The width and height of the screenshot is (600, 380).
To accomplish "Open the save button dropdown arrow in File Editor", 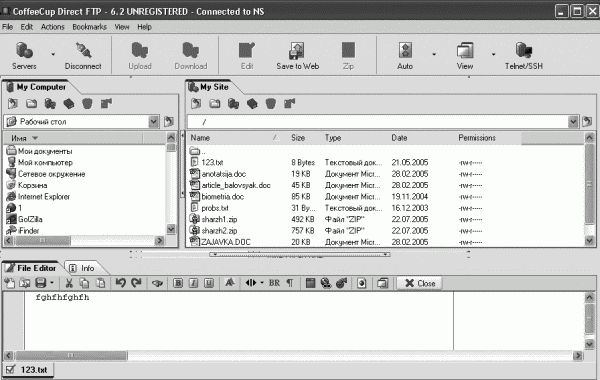I will coord(52,283).
